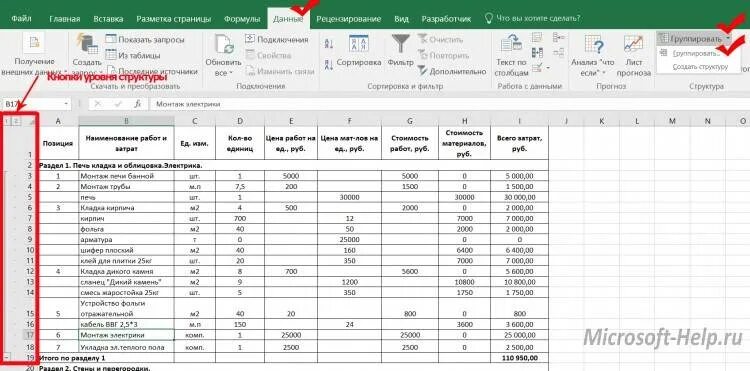Viewport: 750px width, 371px height.
Task: Select column B header
Action: [126, 121]
